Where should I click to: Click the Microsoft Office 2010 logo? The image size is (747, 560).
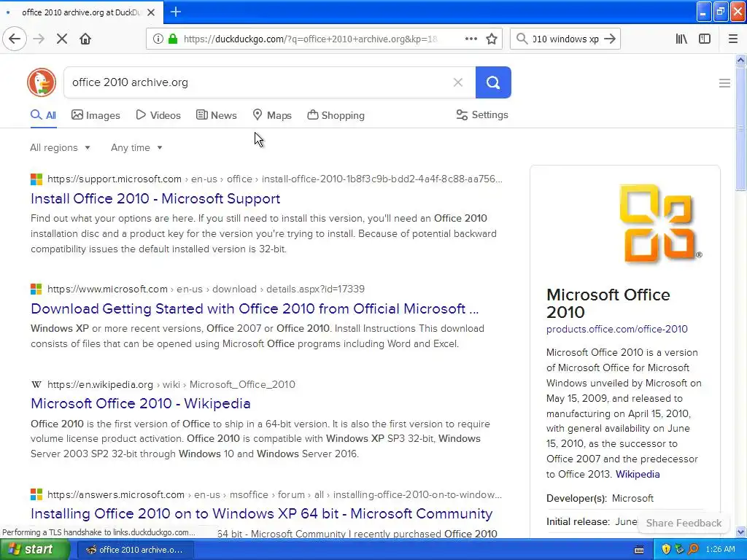(x=659, y=223)
